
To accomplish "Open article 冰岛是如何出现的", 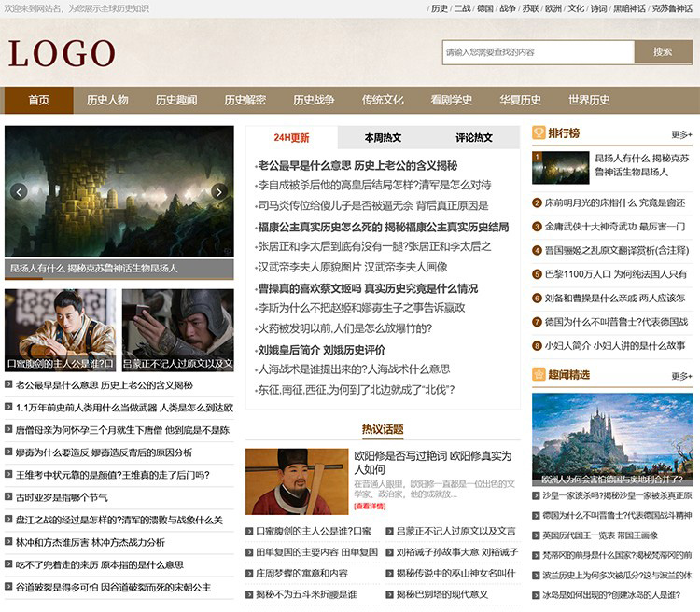I will coord(611,595).
